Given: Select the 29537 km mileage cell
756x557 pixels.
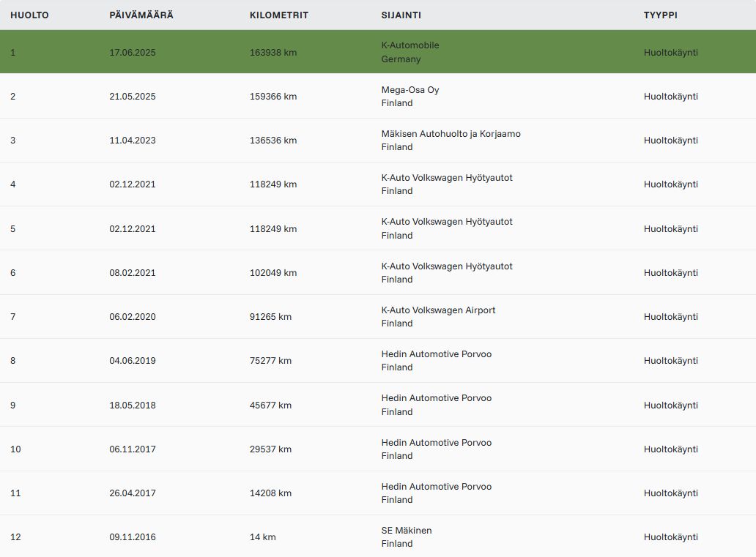Looking at the screenshot, I should (x=270, y=449).
